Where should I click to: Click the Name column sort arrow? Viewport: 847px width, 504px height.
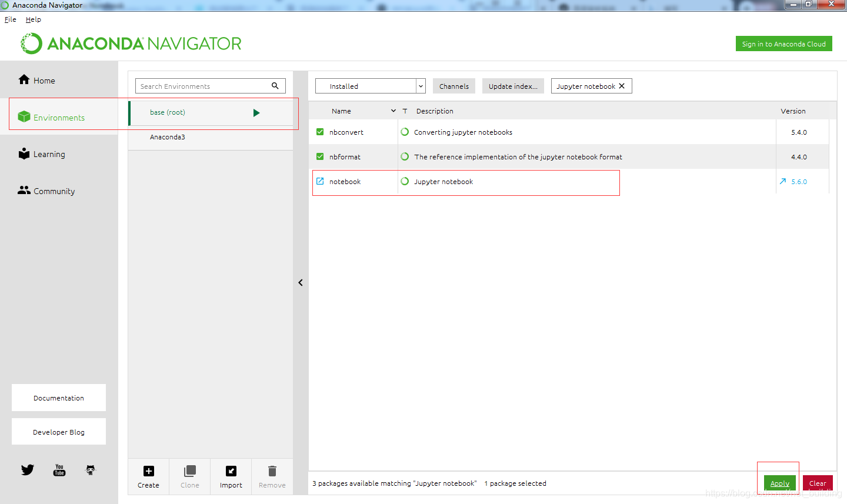(x=394, y=111)
